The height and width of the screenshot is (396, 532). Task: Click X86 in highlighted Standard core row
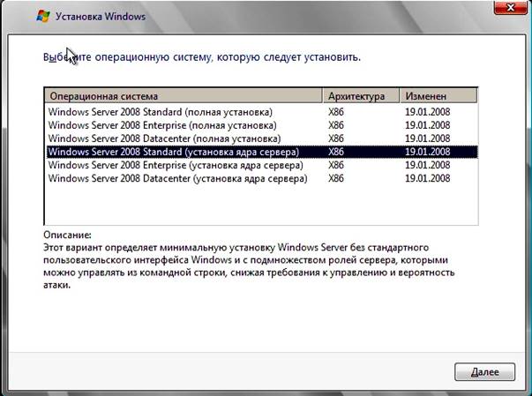tap(336, 152)
